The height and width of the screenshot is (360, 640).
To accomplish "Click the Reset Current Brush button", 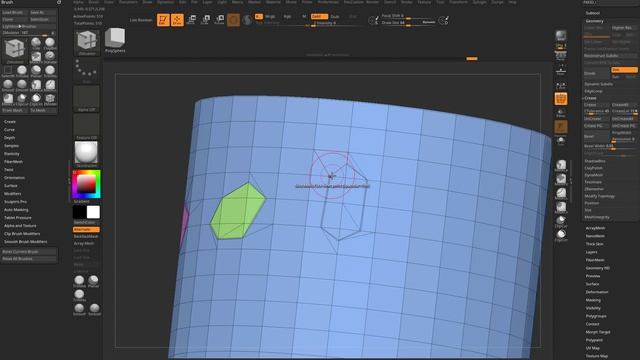I will (x=29, y=252).
